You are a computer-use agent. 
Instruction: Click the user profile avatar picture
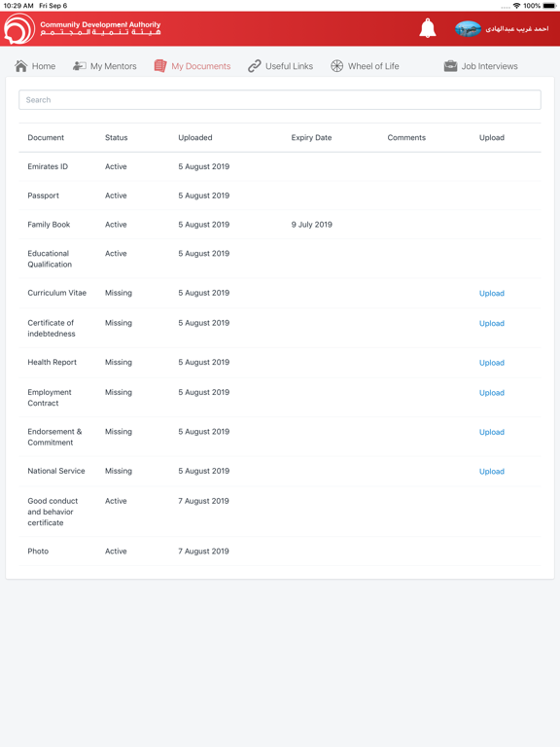coord(468,29)
